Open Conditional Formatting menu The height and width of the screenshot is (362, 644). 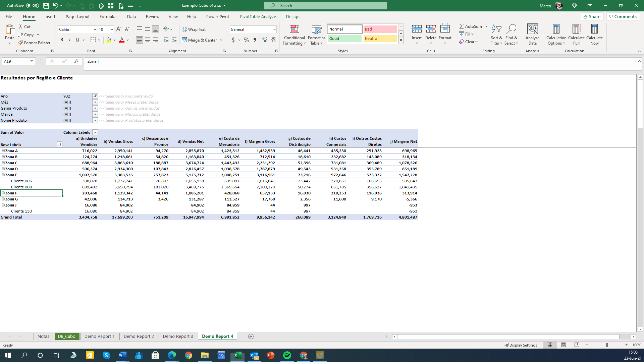pos(294,35)
